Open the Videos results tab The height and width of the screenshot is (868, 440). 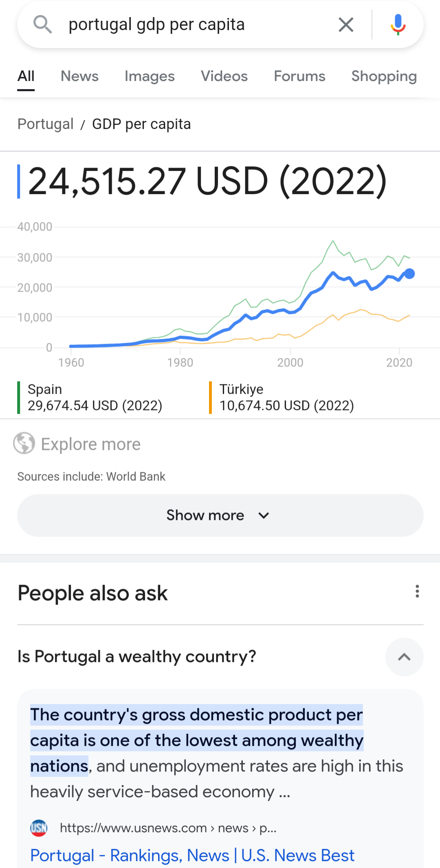tap(224, 76)
